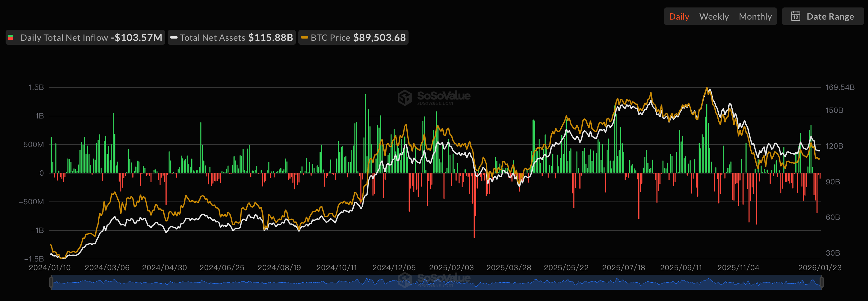The height and width of the screenshot is (301, 868).
Task: Switch to the Monthly interval tab
Action: coord(755,16)
